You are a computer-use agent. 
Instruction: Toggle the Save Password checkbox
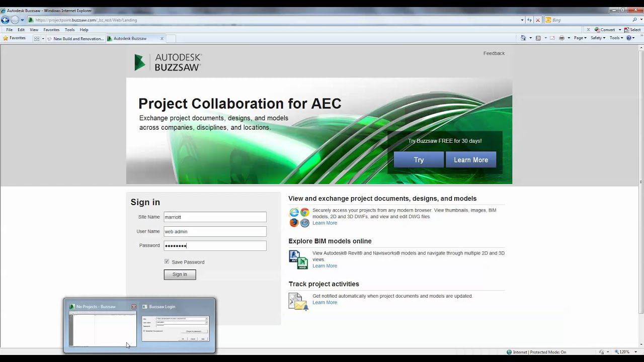[x=167, y=261]
